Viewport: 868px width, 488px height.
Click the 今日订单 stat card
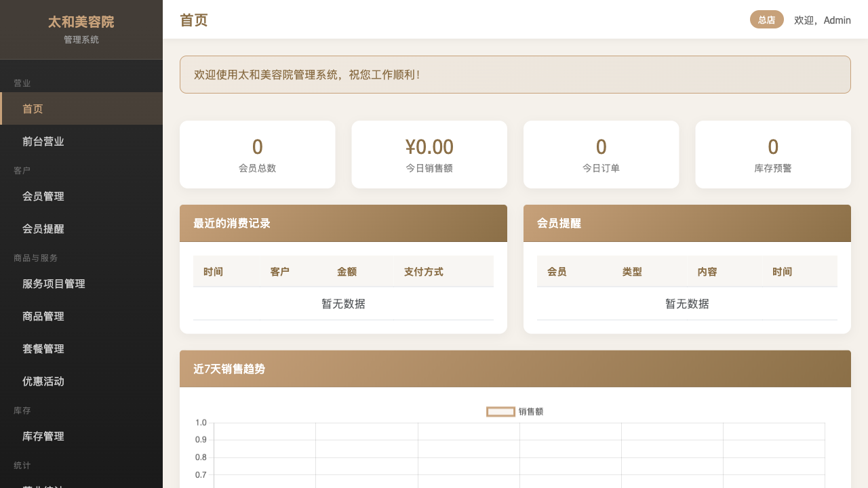coord(601,155)
